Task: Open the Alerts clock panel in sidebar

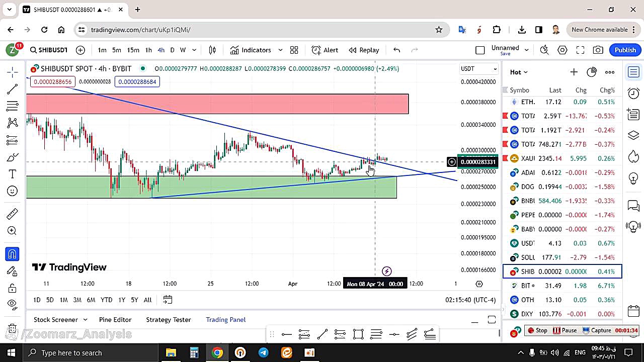Action: pos(633,94)
